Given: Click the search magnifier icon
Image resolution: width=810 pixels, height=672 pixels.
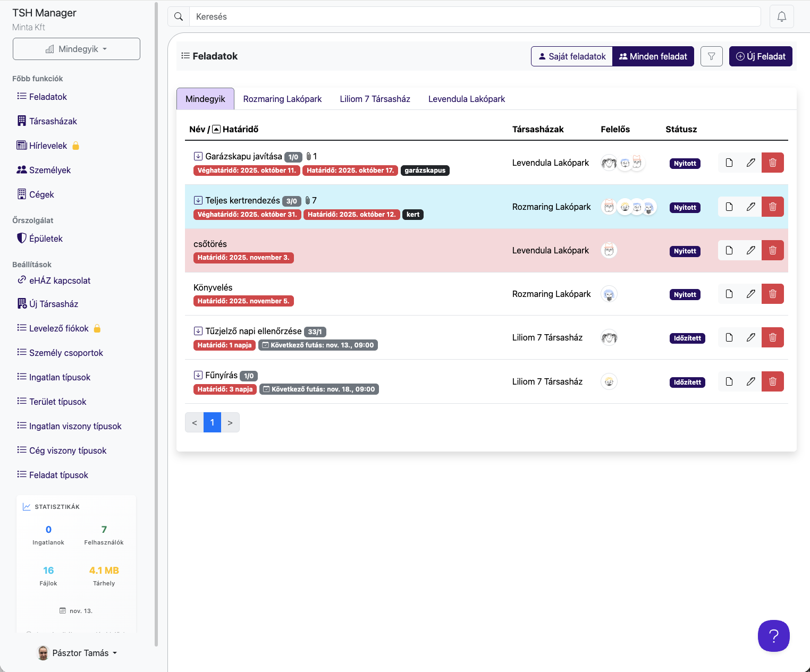Looking at the screenshot, I should coord(179,16).
